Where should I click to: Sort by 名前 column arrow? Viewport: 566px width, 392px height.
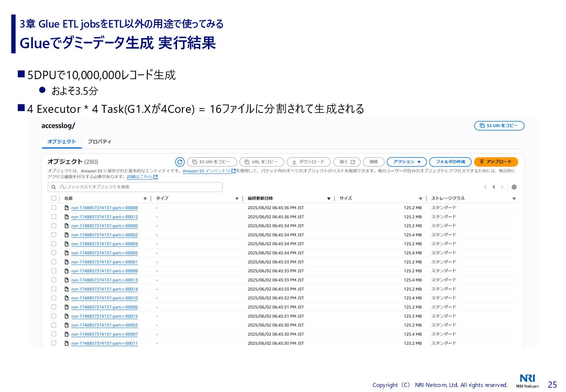145,199
